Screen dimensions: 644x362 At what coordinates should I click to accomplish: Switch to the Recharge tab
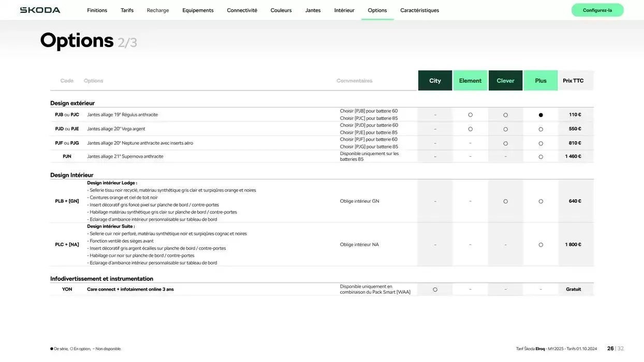[x=158, y=10]
